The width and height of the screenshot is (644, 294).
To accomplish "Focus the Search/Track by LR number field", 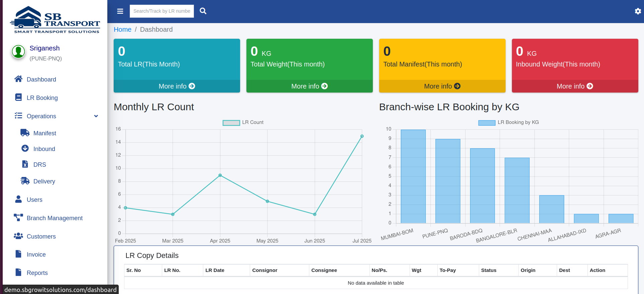I will pos(162,11).
